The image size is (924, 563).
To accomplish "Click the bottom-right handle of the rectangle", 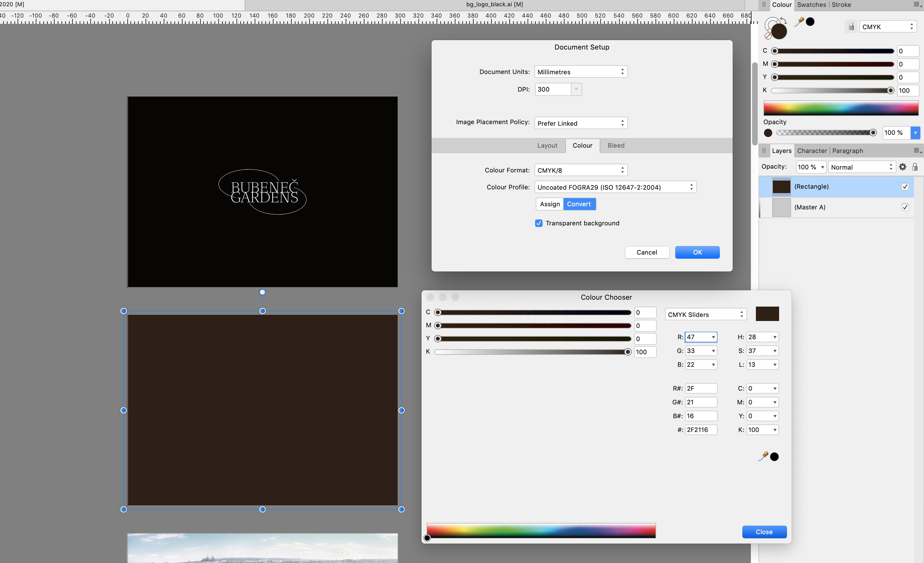I will click(x=401, y=509).
